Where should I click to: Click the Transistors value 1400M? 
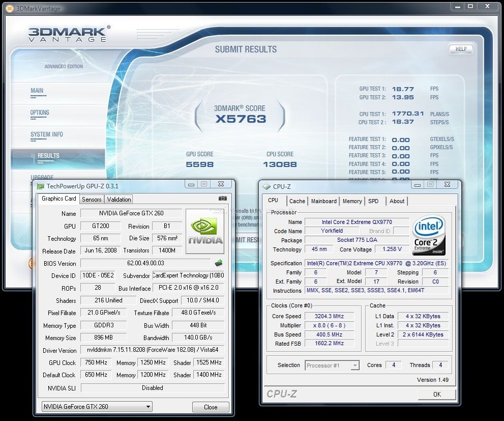pyautogui.click(x=167, y=250)
